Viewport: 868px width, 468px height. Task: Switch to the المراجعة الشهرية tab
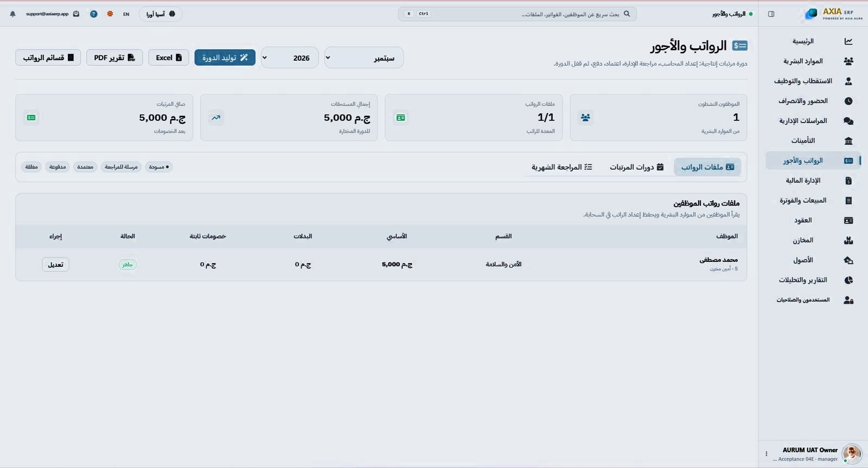561,167
